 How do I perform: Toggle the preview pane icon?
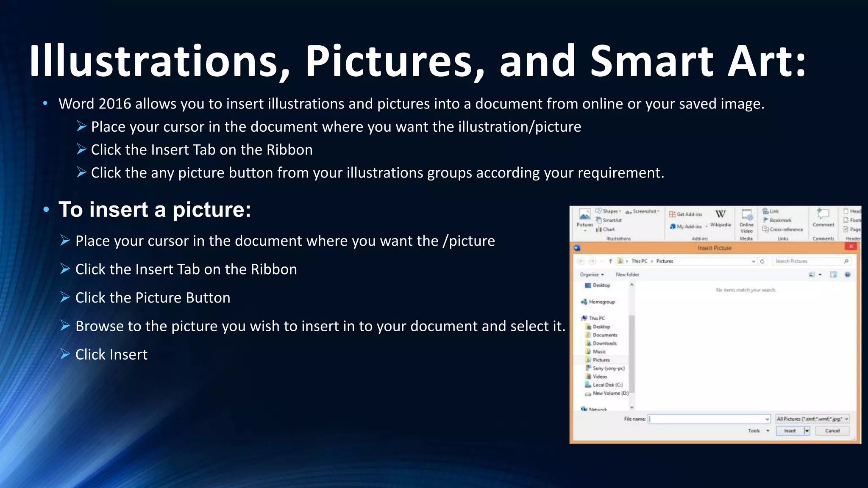pos(833,274)
